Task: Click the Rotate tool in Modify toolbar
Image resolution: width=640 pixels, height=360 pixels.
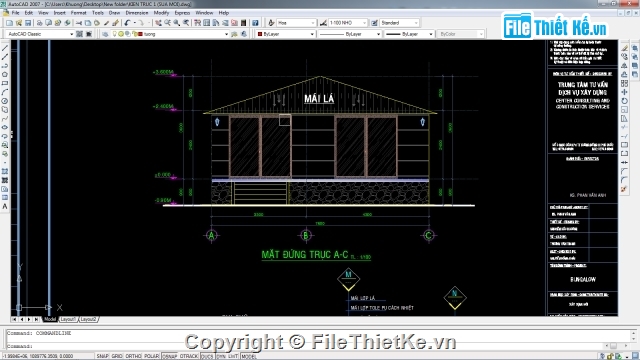Action: point(624,101)
